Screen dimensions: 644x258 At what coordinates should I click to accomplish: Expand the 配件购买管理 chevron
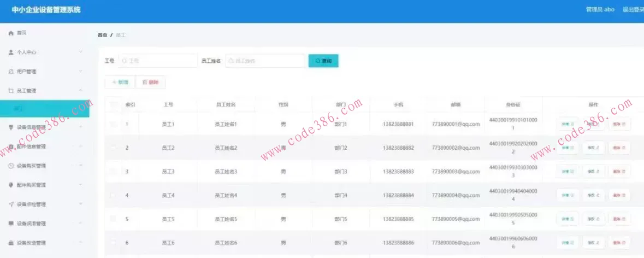(x=81, y=185)
